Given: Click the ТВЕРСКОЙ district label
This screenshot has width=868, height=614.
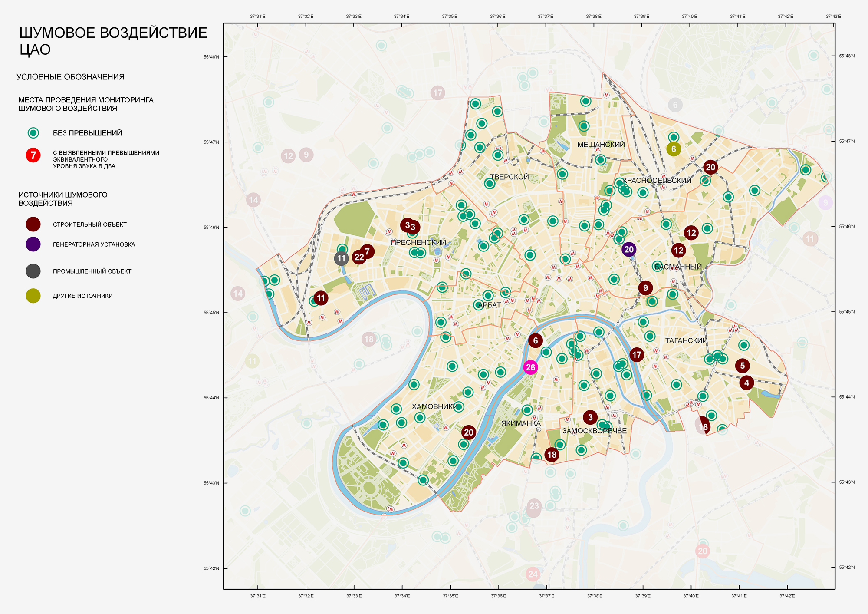Looking at the screenshot, I should click(x=509, y=177).
